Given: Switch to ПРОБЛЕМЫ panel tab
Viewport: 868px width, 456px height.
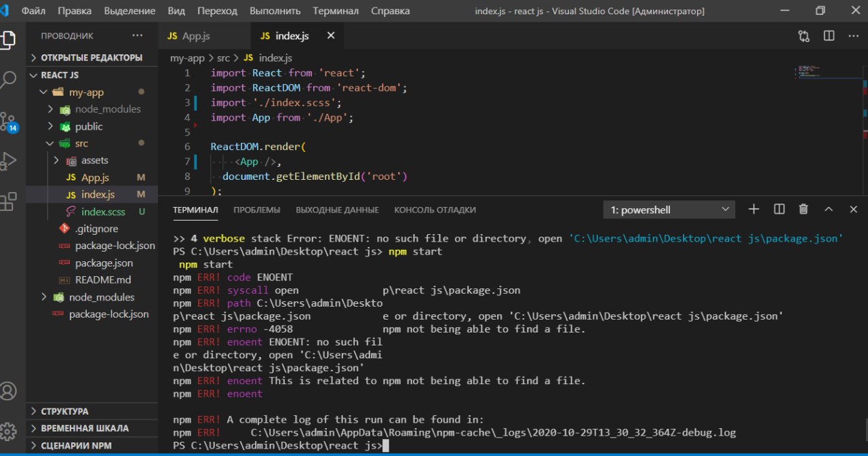Looking at the screenshot, I should coord(257,210).
